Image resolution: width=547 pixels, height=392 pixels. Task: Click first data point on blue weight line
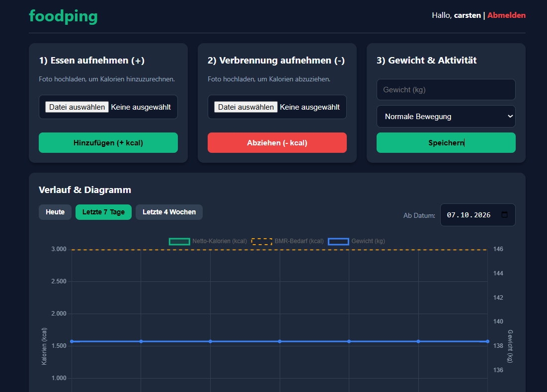(x=72, y=341)
